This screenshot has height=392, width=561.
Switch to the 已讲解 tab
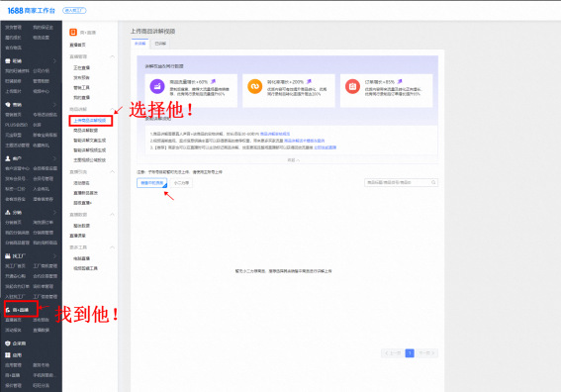point(160,44)
